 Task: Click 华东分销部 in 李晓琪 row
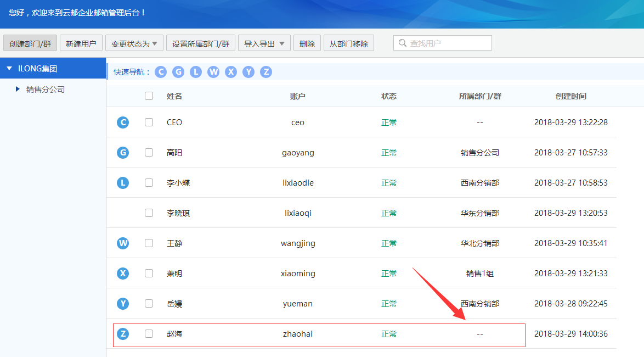(480, 213)
